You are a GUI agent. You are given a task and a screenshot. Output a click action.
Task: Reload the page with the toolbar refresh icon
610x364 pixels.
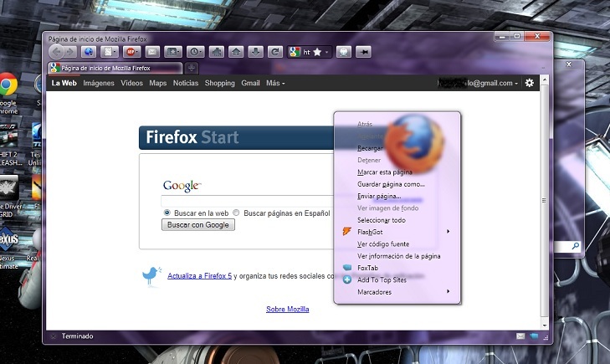coord(275,52)
